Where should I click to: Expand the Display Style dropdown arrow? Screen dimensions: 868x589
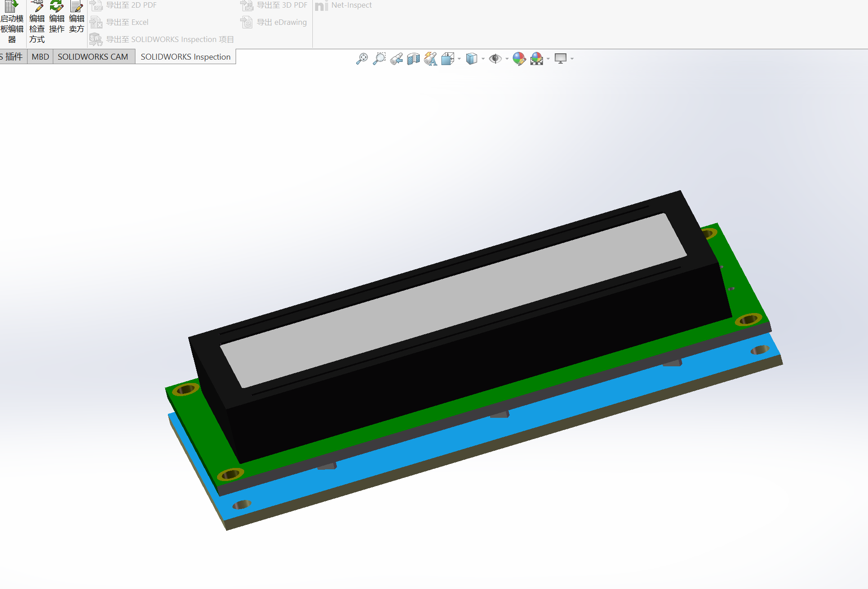(x=483, y=59)
